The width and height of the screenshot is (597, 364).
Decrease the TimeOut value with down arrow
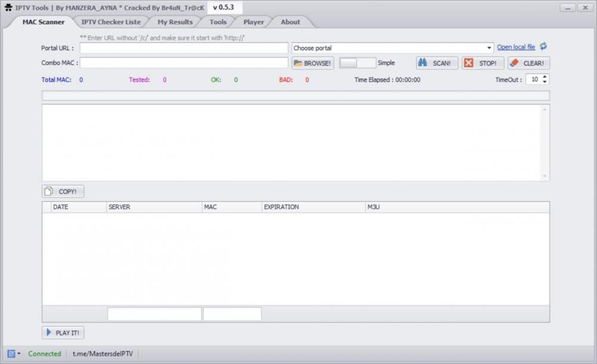coord(545,82)
